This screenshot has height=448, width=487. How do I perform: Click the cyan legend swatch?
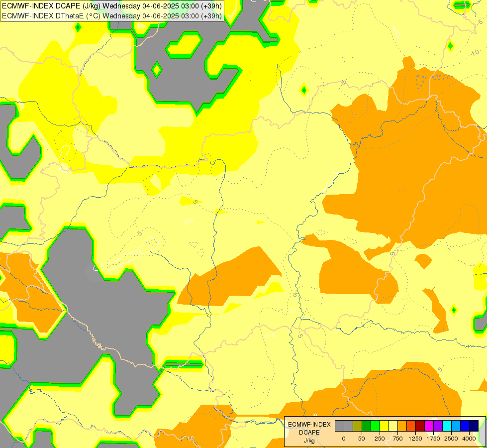[x=447, y=426]
